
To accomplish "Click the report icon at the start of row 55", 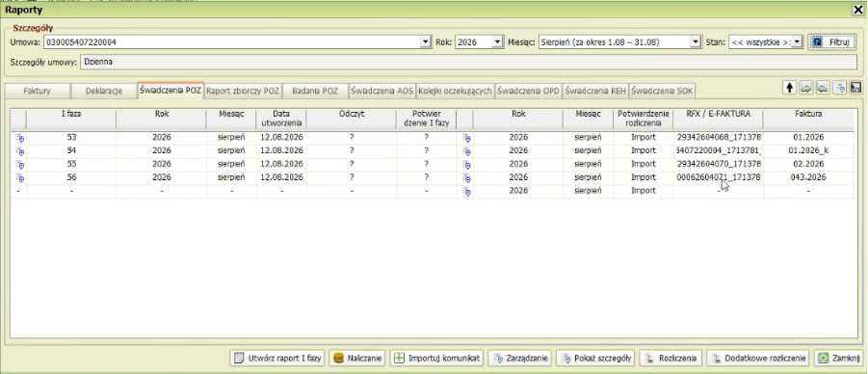I will 19,165.
